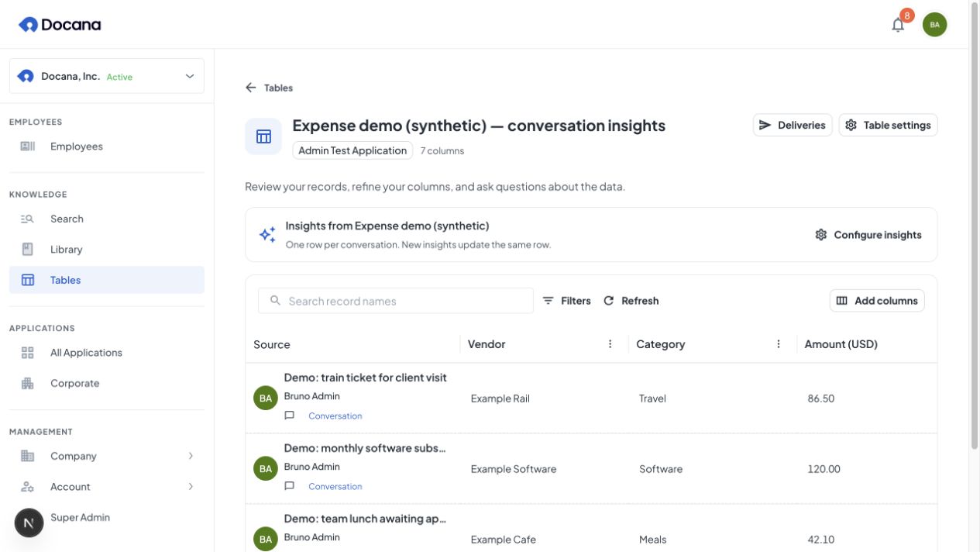The image size is (980, 552).
Task: Open Search in the Knowledge section
Action: 107,219
